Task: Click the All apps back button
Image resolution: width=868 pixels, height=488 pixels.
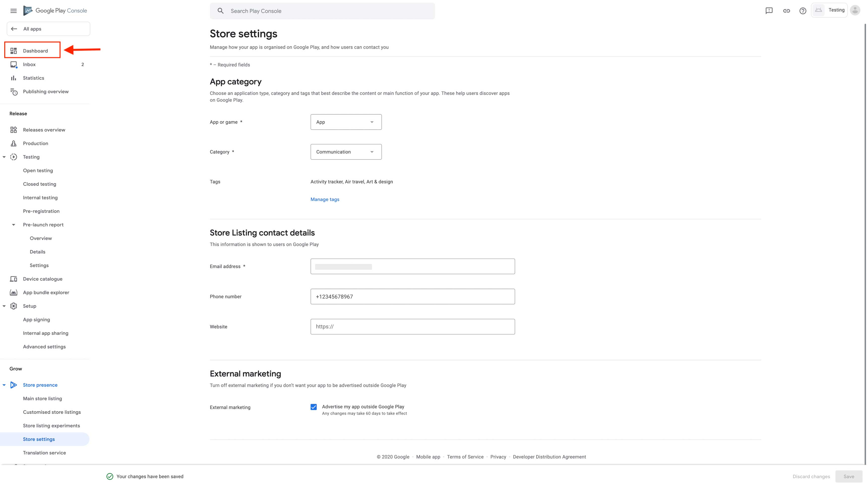Action: coord(48,29)
